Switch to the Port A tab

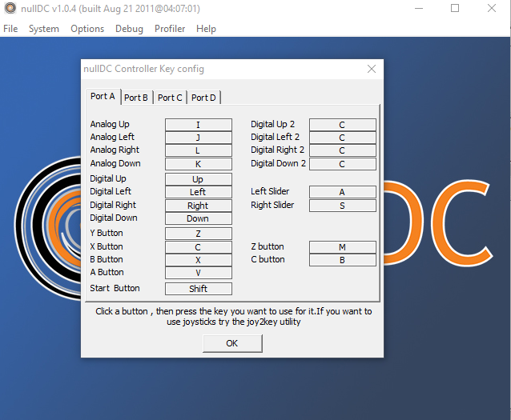[103, 96]
